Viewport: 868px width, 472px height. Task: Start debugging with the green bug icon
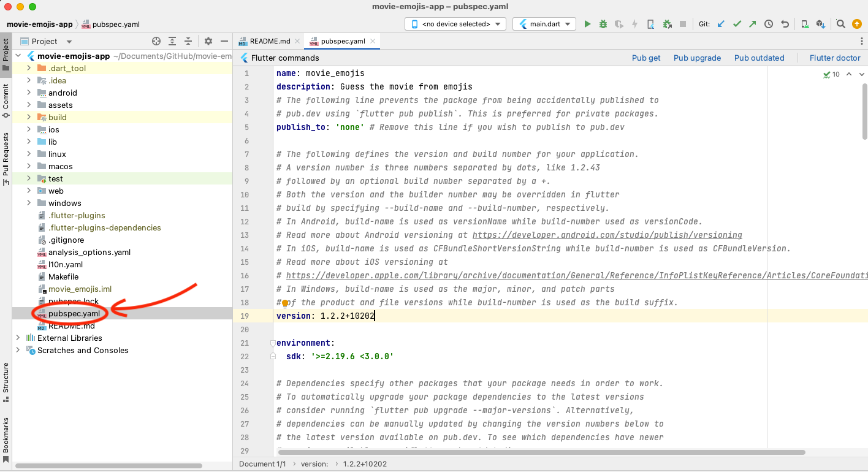603,24
